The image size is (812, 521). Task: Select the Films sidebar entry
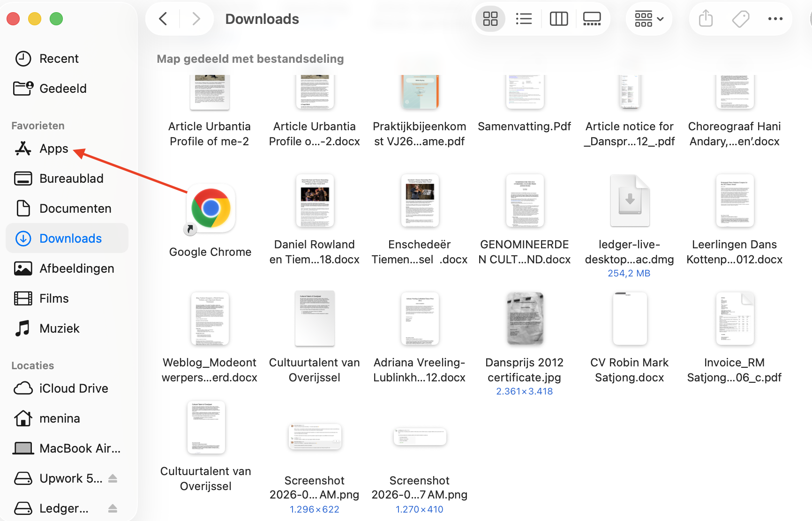coord(53,298)
